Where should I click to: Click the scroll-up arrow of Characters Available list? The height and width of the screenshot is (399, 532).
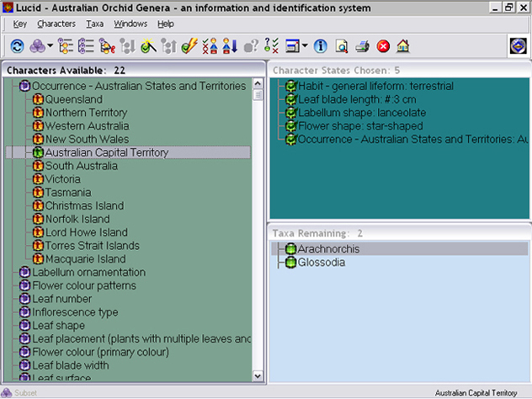coord(258,83)
